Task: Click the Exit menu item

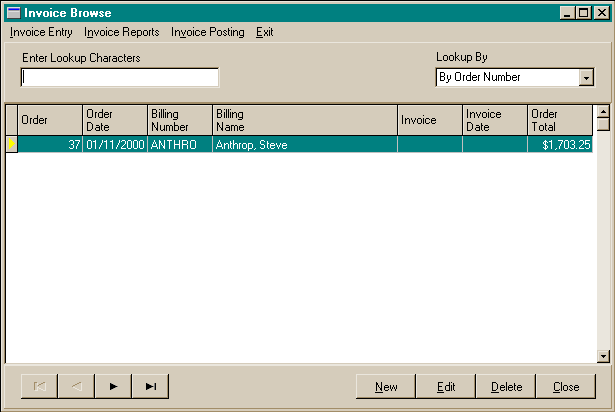Action: (x=264, y=32)
